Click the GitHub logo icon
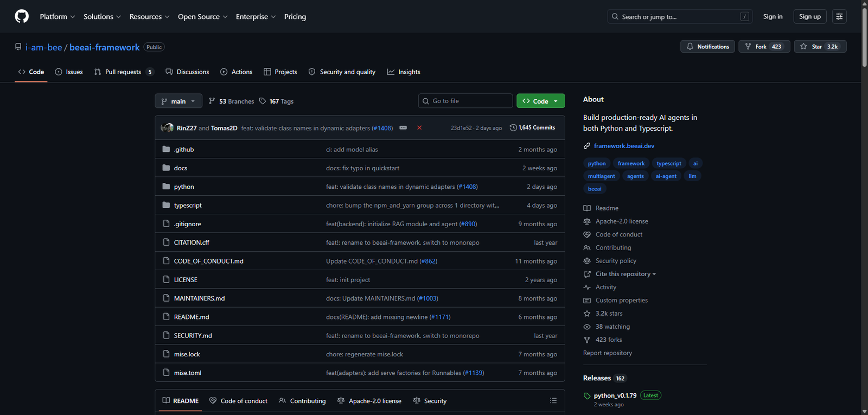 pyautogui.click(x=22, y=16)
